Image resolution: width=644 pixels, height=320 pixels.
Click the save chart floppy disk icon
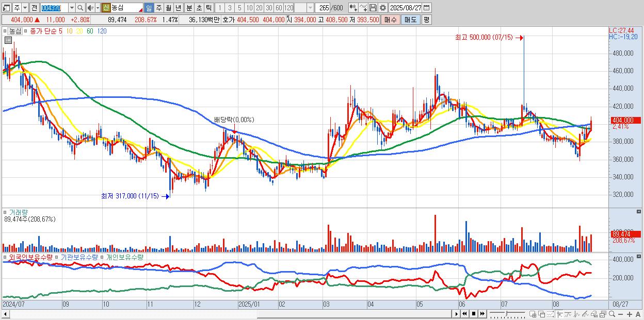pyautogui.click(x=373, y=8)
